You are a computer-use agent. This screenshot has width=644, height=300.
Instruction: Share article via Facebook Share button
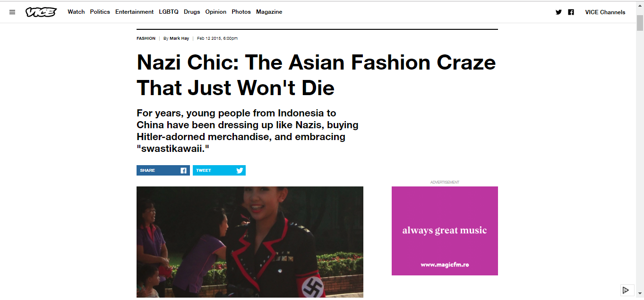coord(163,170)
